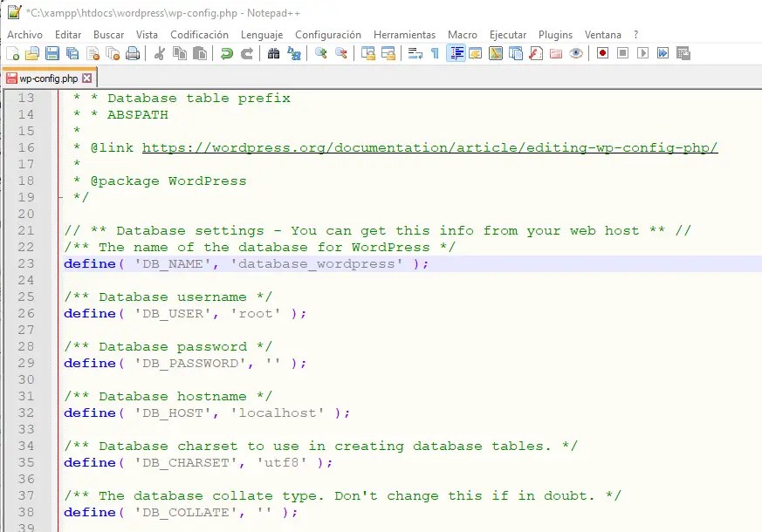
Task: Click the Zoom in magnifier icon
Action: coord(321,53)
